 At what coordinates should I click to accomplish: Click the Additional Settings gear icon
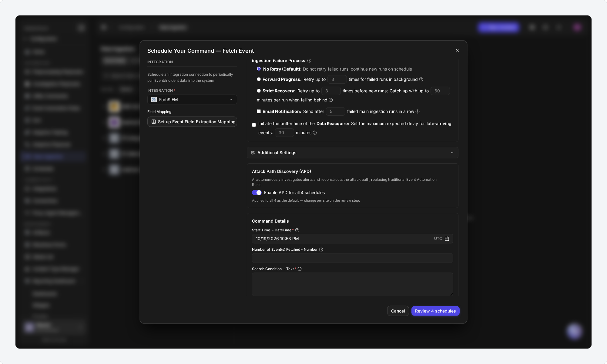coord(253,153)
